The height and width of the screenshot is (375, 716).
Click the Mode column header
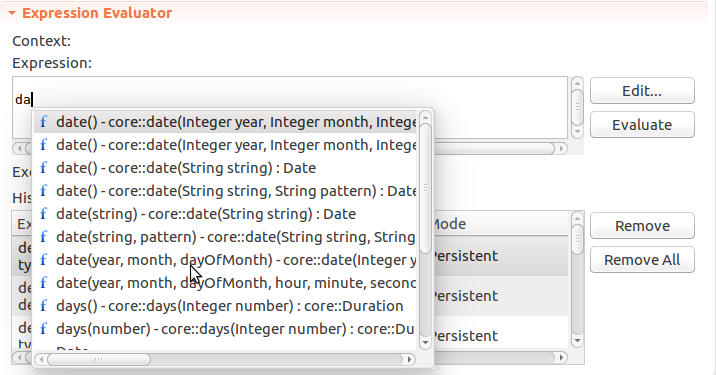[x=500, y=224]
